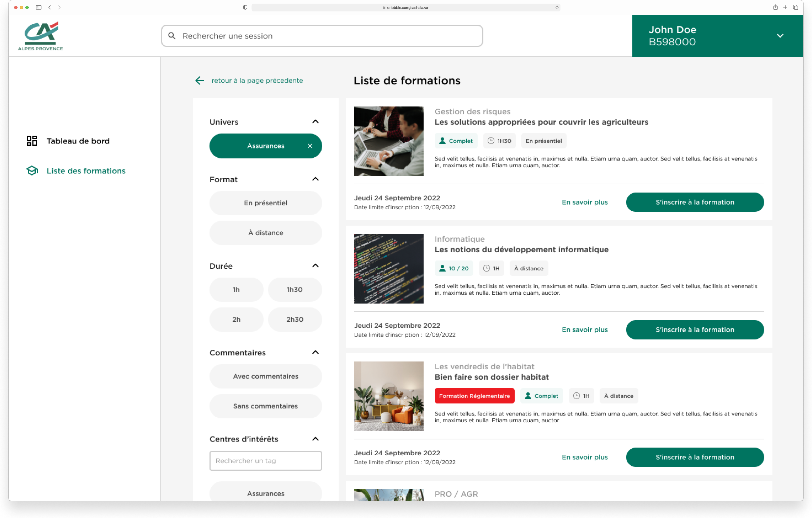
Task: Remove the Assurances filter with X
Action: pos(310,146)
